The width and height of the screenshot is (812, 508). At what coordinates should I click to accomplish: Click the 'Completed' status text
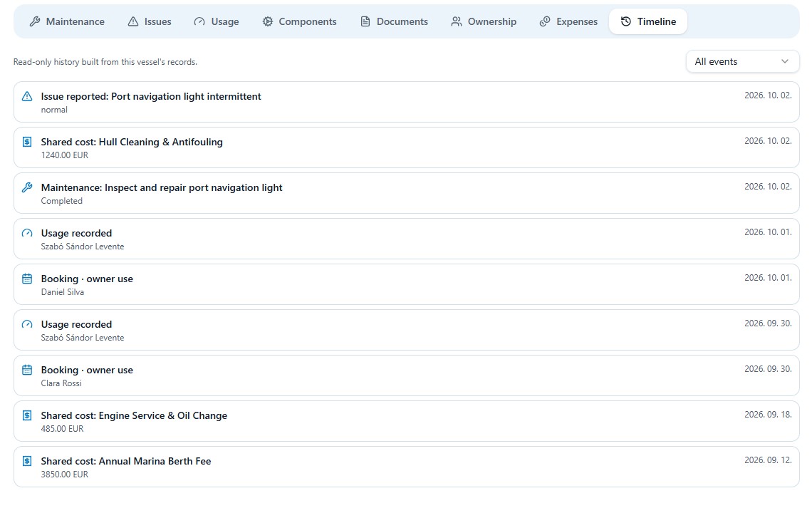[x=62, y=201]
